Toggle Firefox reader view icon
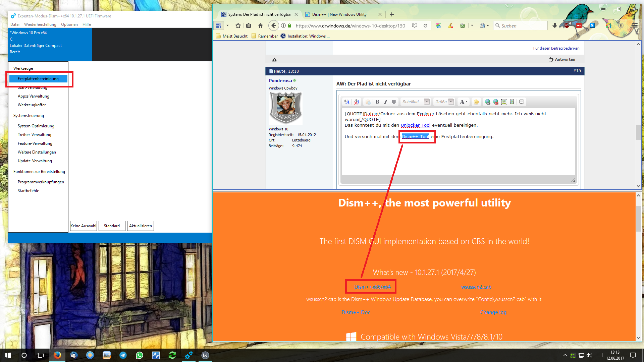The width and height of the screenshot is (644, 362). [x=415, y=26]
